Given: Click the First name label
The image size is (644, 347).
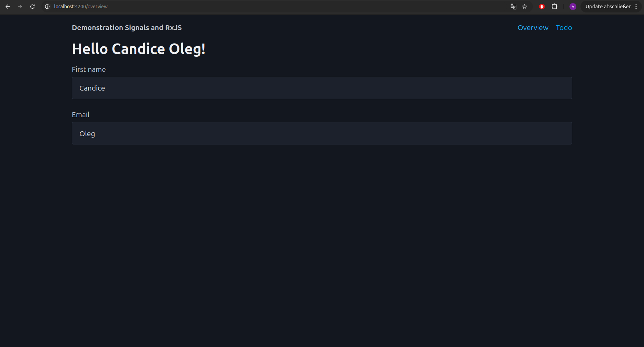Looking at the screenshot, I should 89,69.
